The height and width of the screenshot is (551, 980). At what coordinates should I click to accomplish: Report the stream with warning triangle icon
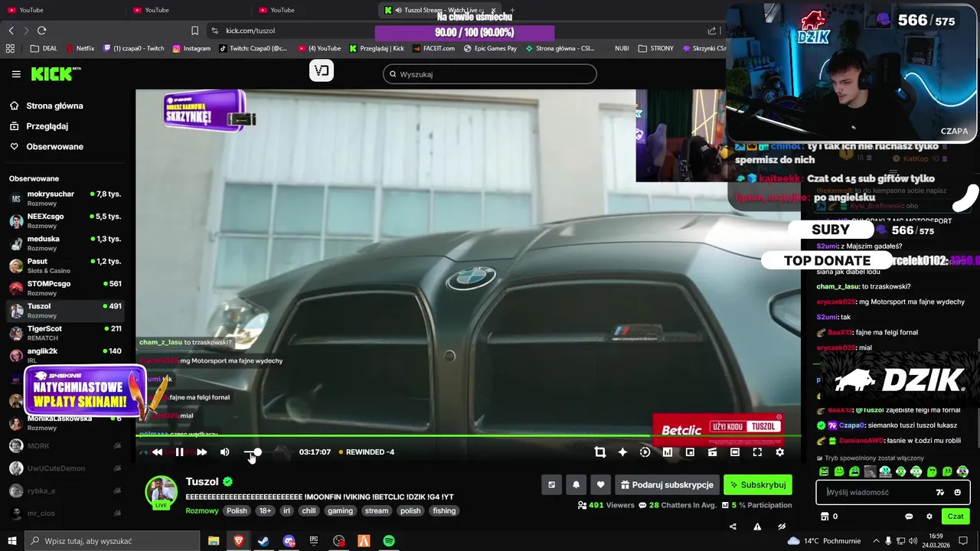(x=757, y=527)
